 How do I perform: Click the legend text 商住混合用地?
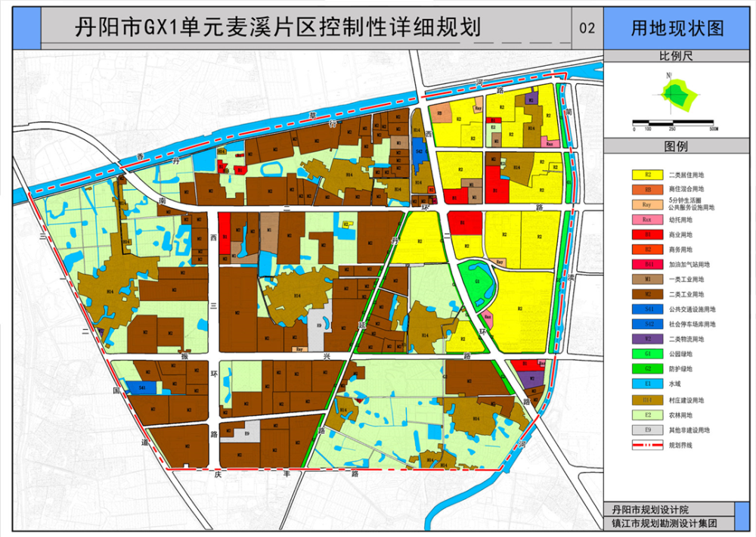pyautogui.click(x=686, y=189)
